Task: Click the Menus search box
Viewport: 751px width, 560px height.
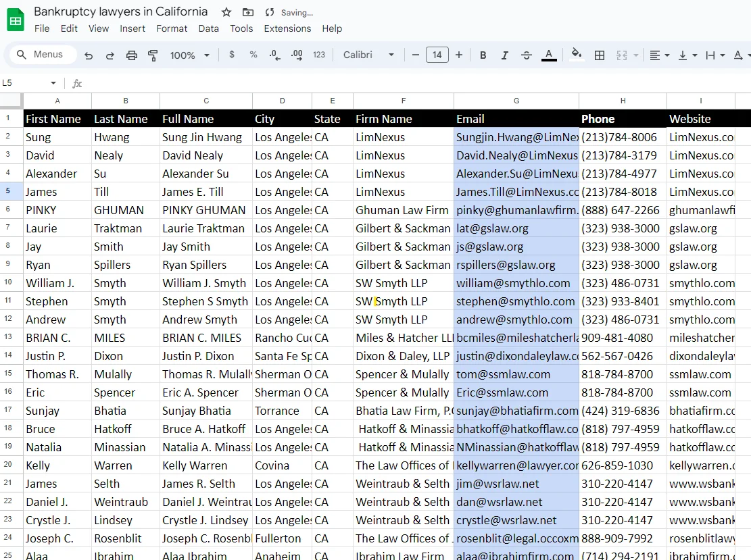Action: pos(43,55)
